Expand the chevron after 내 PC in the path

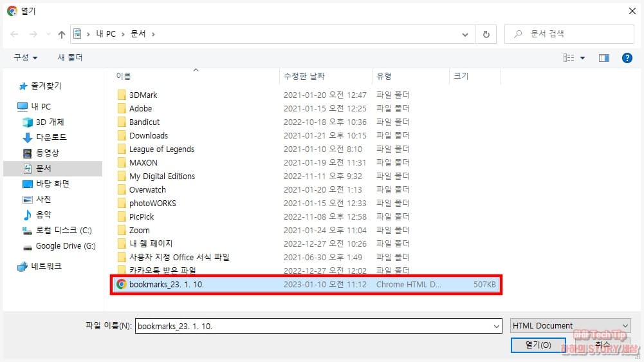123,35
